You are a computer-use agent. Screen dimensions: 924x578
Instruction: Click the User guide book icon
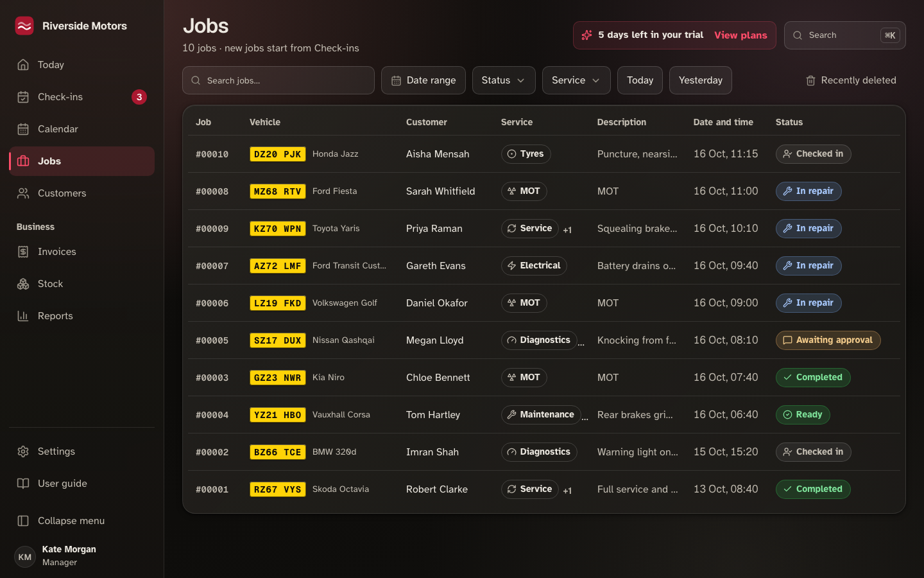(x=23, y=484)
